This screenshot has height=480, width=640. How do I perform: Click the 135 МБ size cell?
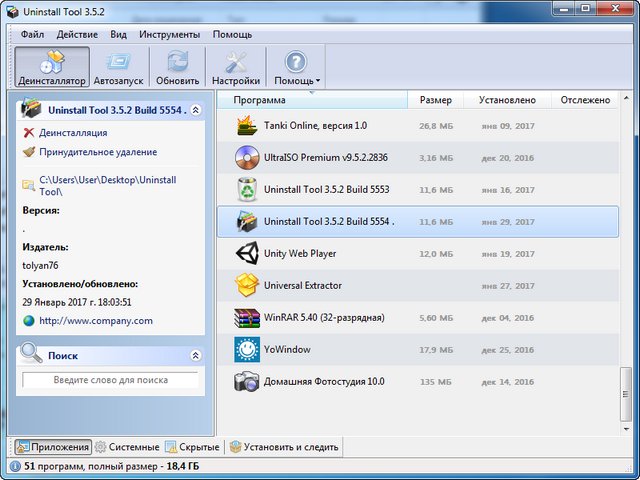(x=436, y=382)
